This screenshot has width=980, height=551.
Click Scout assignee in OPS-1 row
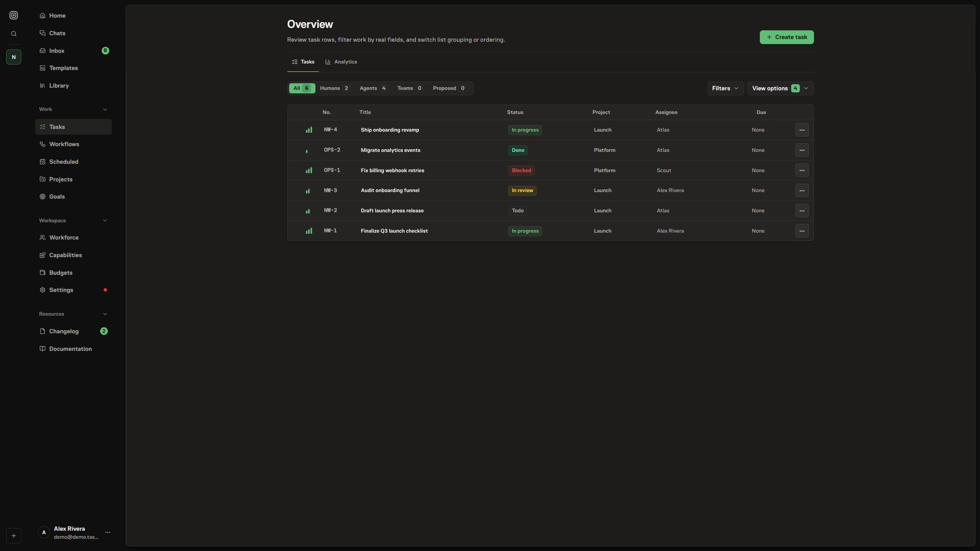tap(664, 171)
